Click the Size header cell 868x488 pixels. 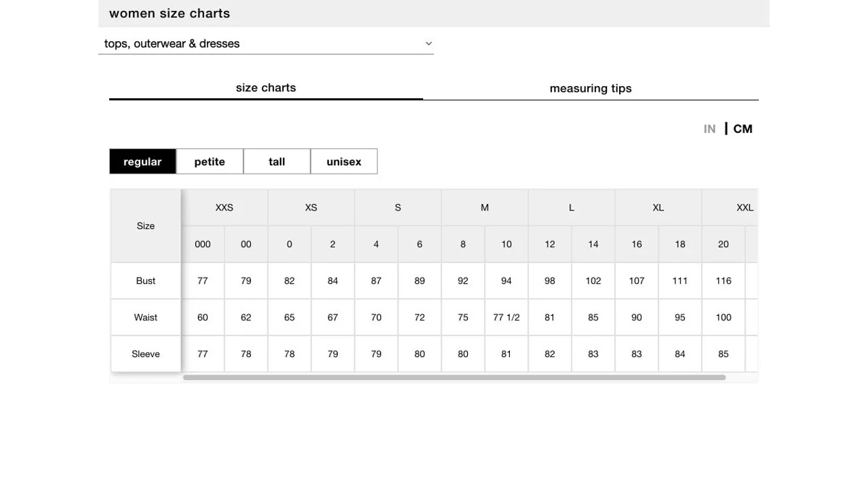click(145, 226)
